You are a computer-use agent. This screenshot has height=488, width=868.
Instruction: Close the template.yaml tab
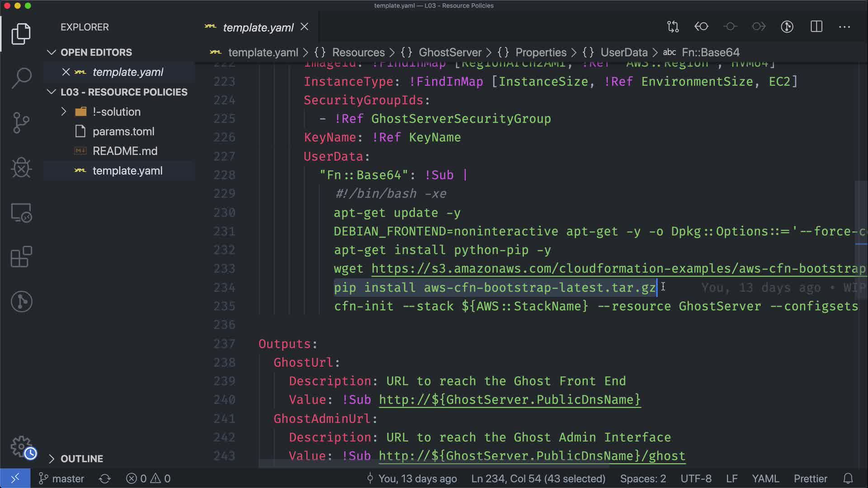[x=305, y=27]
